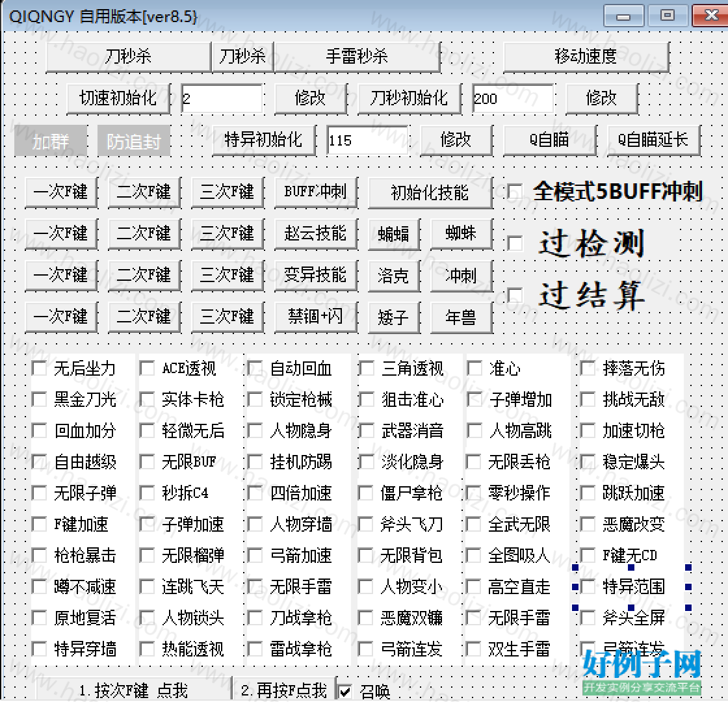Check 高空直走 option

[x=473, y=587]
